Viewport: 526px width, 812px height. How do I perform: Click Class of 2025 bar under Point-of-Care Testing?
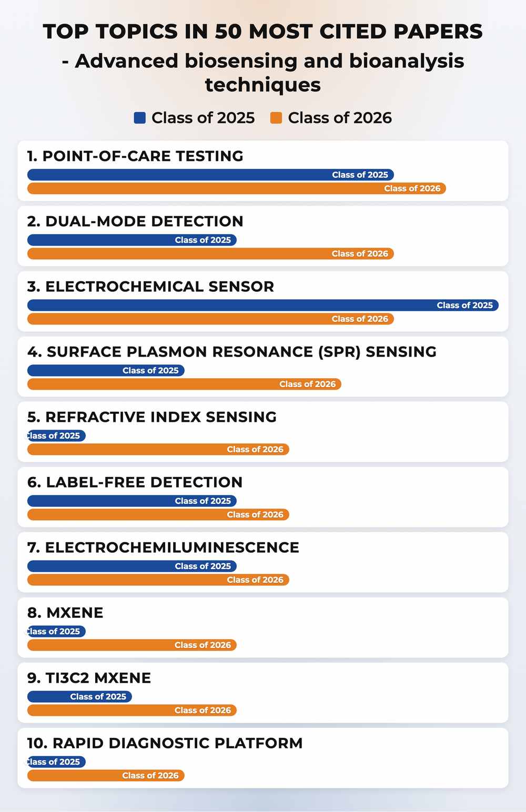coord(210,175)
